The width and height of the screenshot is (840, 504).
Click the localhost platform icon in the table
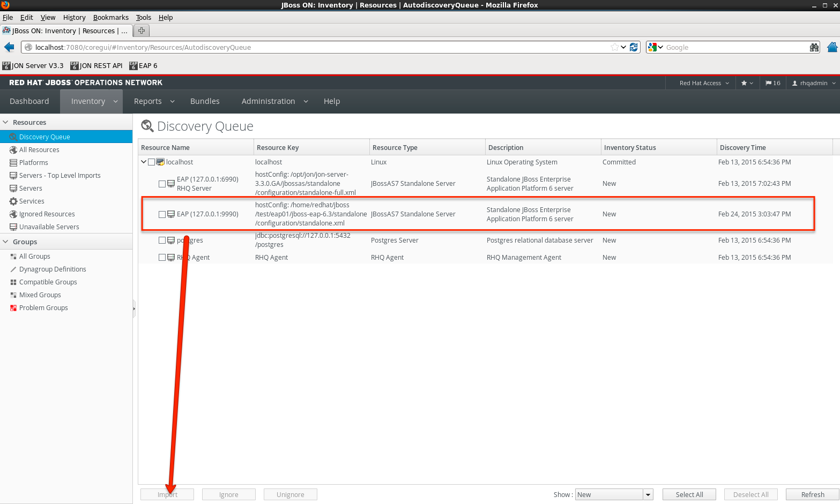click(160, 162)
